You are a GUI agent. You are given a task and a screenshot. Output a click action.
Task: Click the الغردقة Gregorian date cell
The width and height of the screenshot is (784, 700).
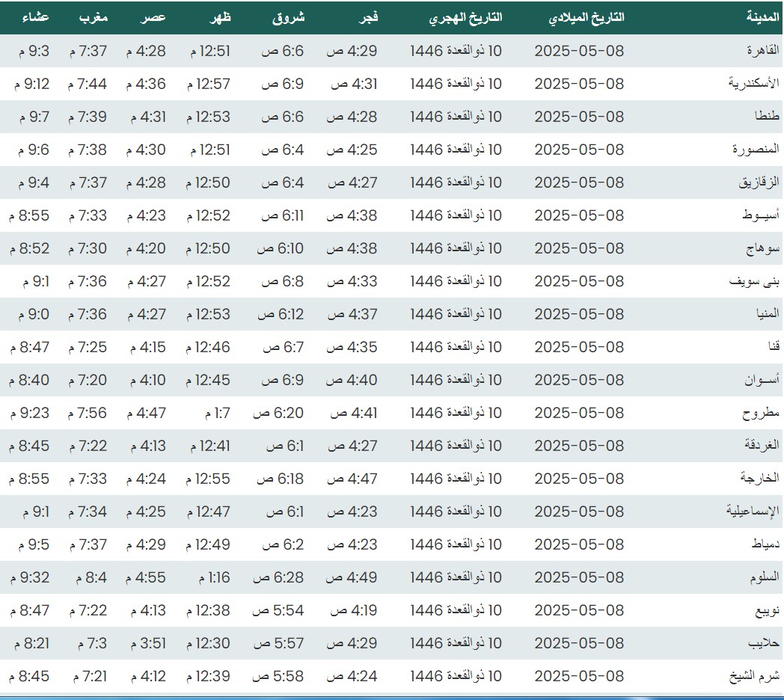coord(579,446)
